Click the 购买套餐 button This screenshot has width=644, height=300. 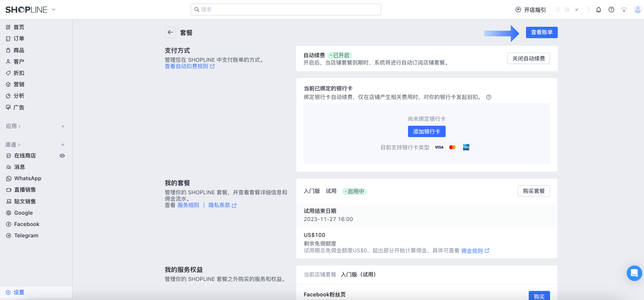(x=534, y=191)
